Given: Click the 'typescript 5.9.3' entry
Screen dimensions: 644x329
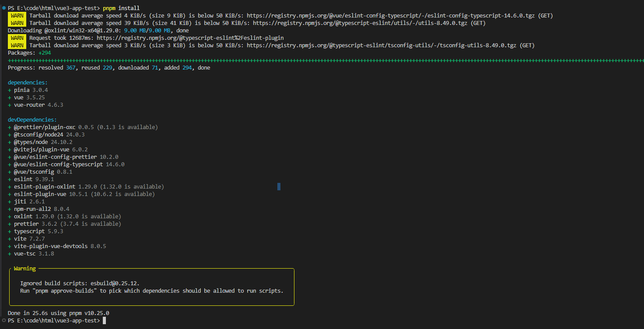Looking at the screenshot, I should pos(35,231).
